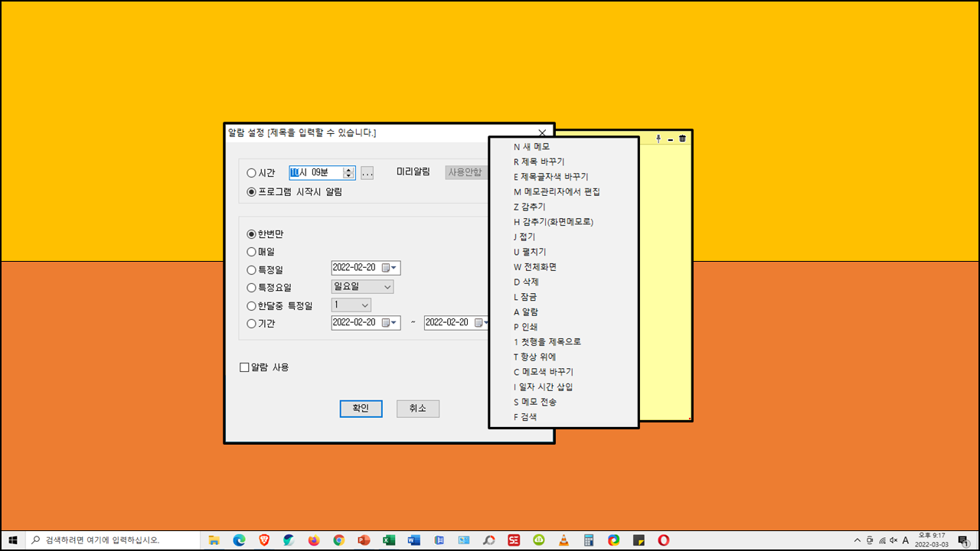
Task: Choose I 일자 시간 삽입 menu entry
Action: tap(563, 387)
